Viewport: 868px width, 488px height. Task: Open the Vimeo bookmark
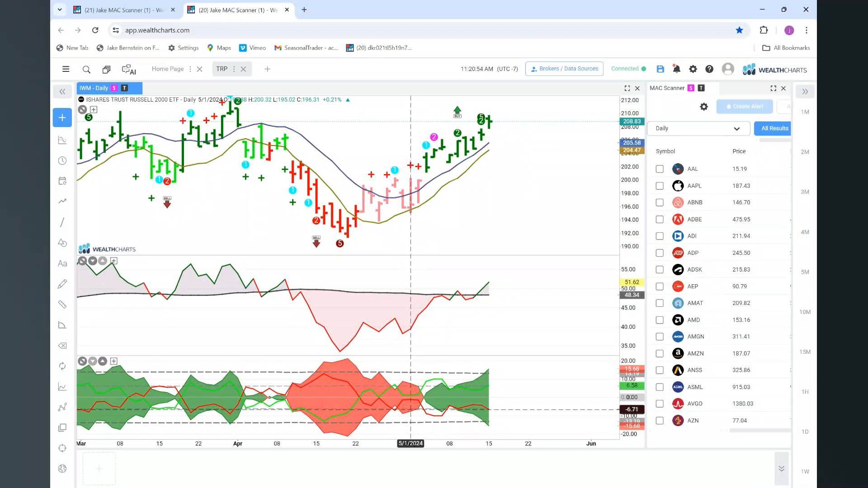coord(252,48)
